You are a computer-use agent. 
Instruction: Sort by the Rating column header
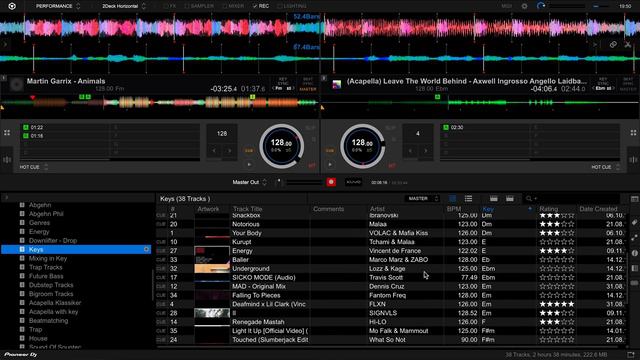click(549, 209)
